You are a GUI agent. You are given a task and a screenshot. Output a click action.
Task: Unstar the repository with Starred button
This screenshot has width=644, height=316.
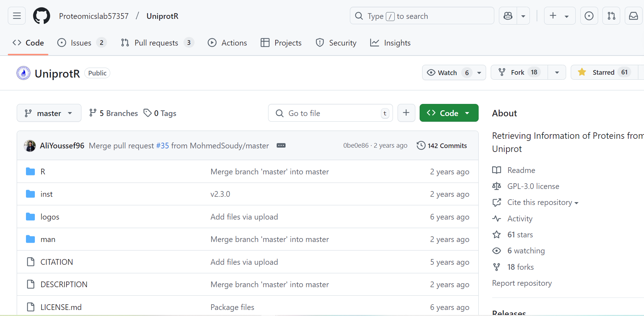click(x=604, y=73)
